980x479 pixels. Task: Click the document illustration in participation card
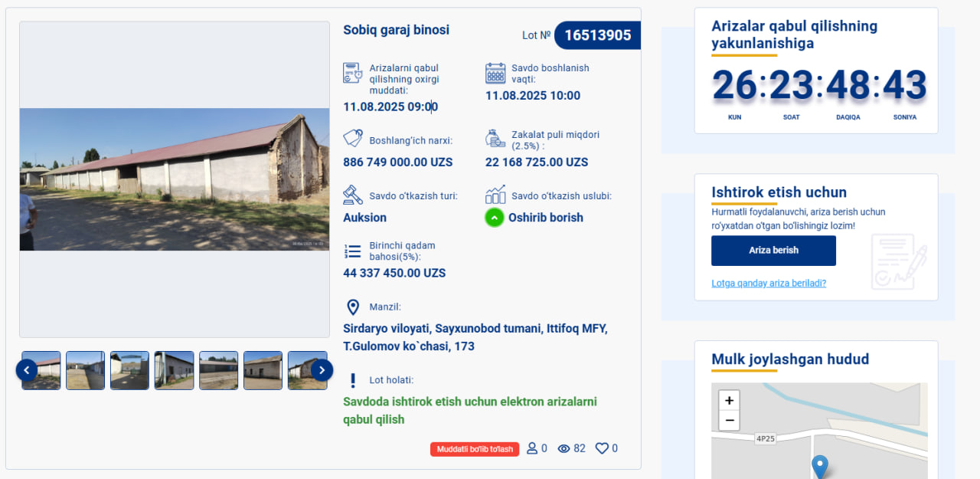pyautogui.click(x=899, y=262)
